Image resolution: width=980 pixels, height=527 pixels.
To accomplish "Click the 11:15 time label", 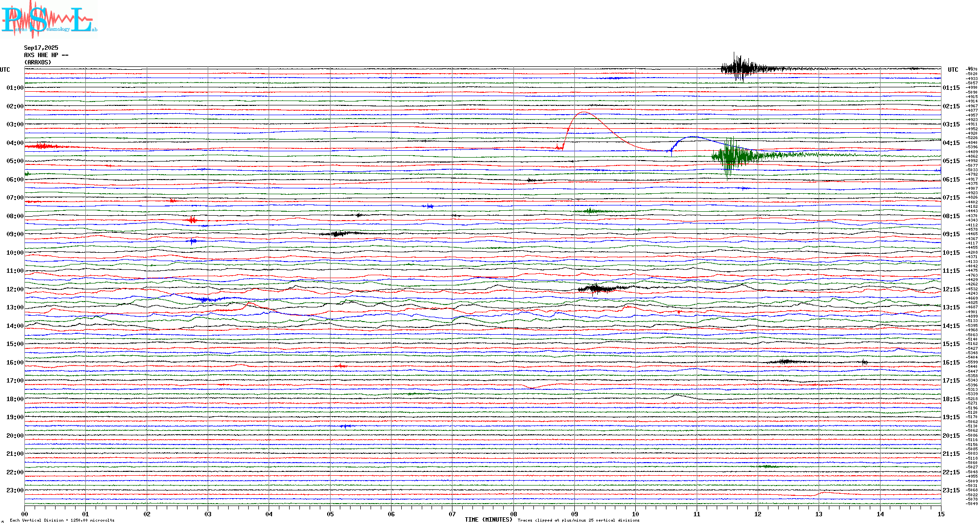I will pos(951,271).
